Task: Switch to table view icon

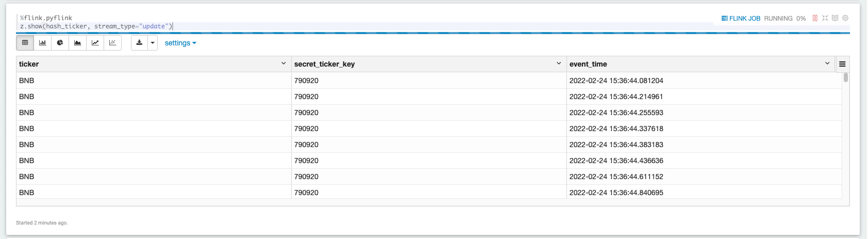Action: [25, 43]
